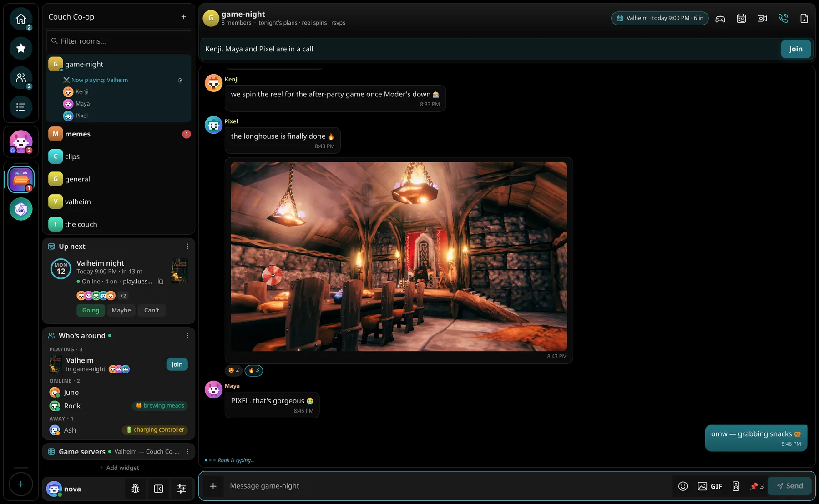Add a new server with plus circle
This screenshot has width=819, height=504.
tap(21, 484)
